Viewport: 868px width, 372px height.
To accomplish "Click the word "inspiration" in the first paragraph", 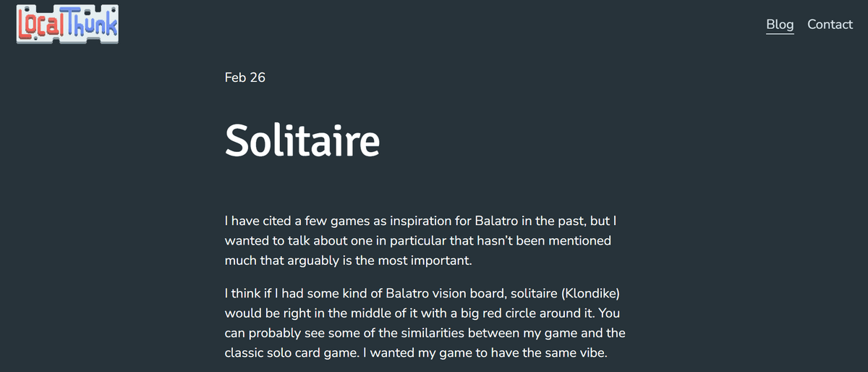I will click(x=417, y=220).
